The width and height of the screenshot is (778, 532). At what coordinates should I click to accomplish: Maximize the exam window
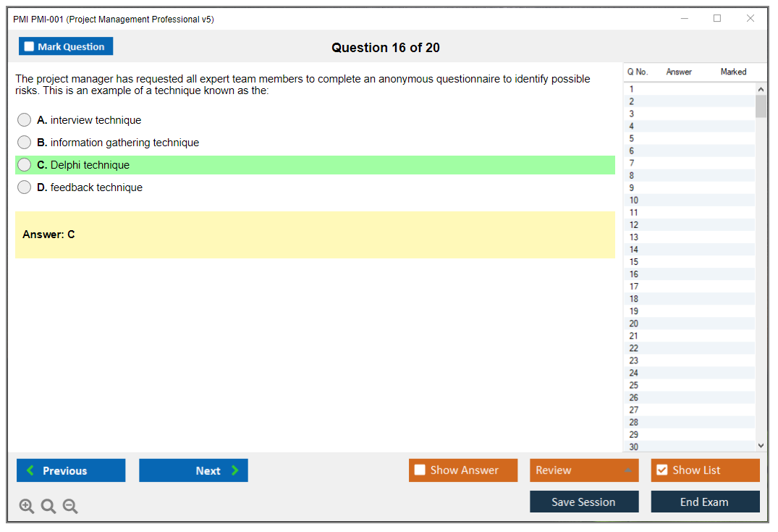(717, 19)
